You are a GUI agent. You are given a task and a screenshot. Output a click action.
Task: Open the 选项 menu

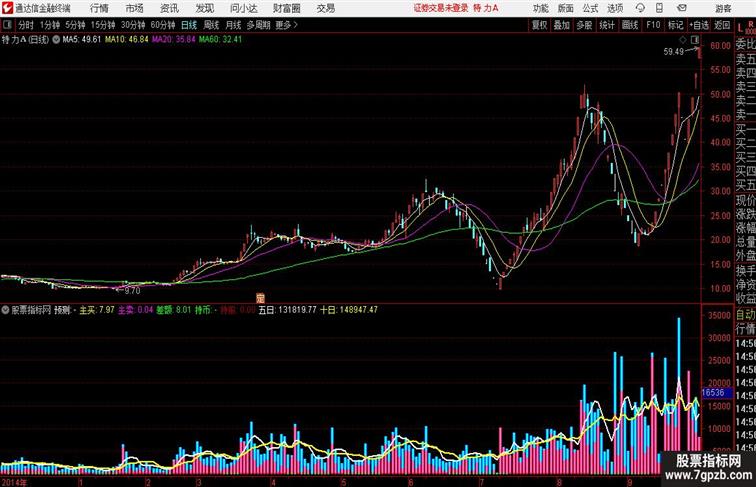click(x=615, y=8)
